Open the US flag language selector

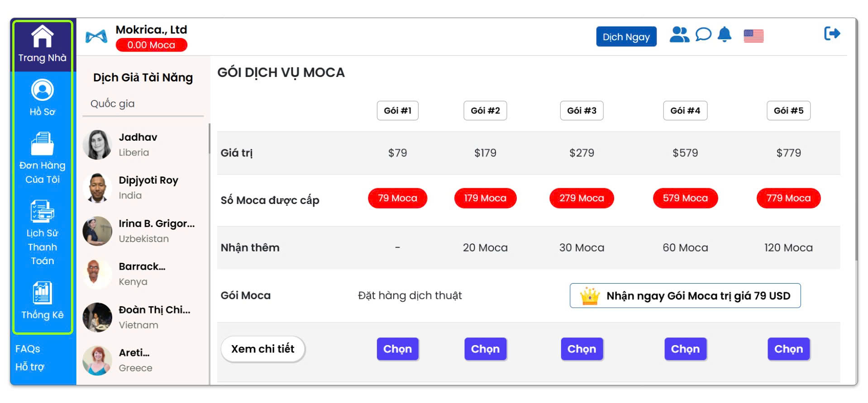pyautogui.click(x=754, y=36)
